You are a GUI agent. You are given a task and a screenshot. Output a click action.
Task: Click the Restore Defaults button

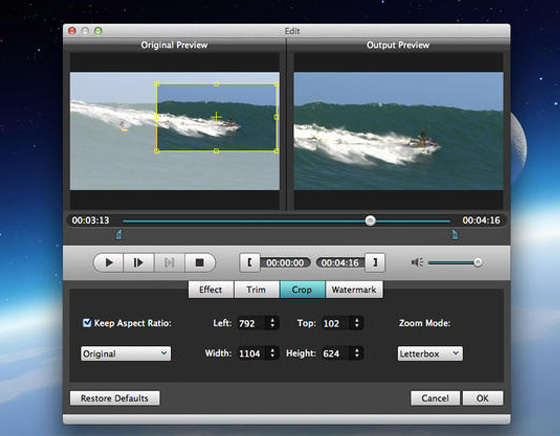tap(115, 398)
